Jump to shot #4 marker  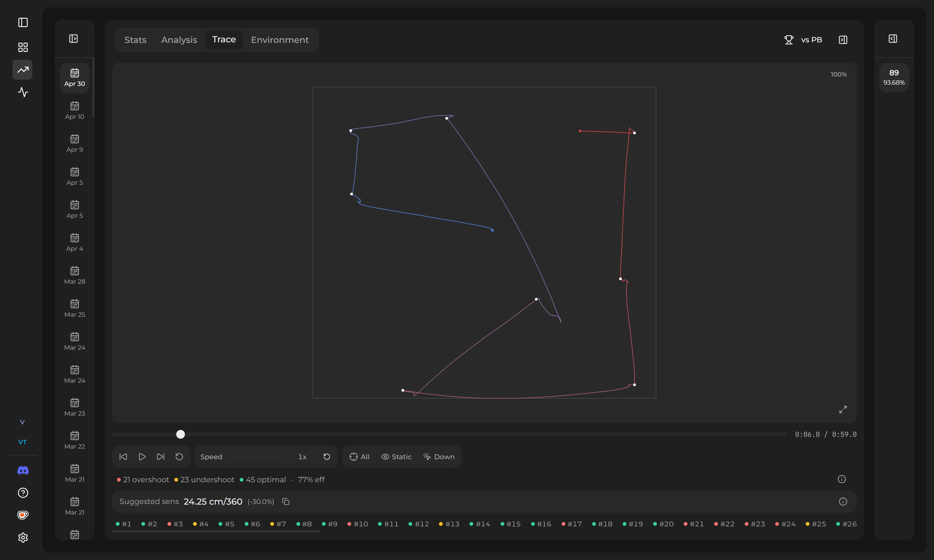pos(201,524)
